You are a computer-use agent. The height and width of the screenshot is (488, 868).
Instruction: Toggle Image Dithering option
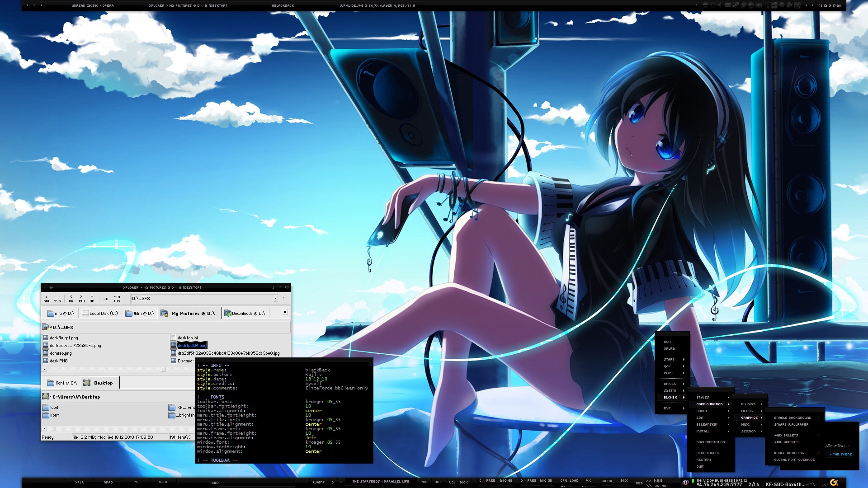tap(795, 453)
